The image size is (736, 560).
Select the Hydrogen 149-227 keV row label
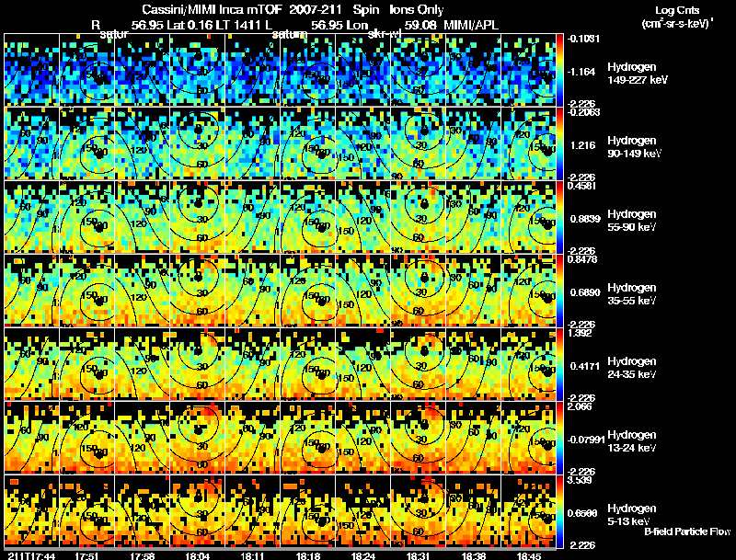[x=638, y=74]
